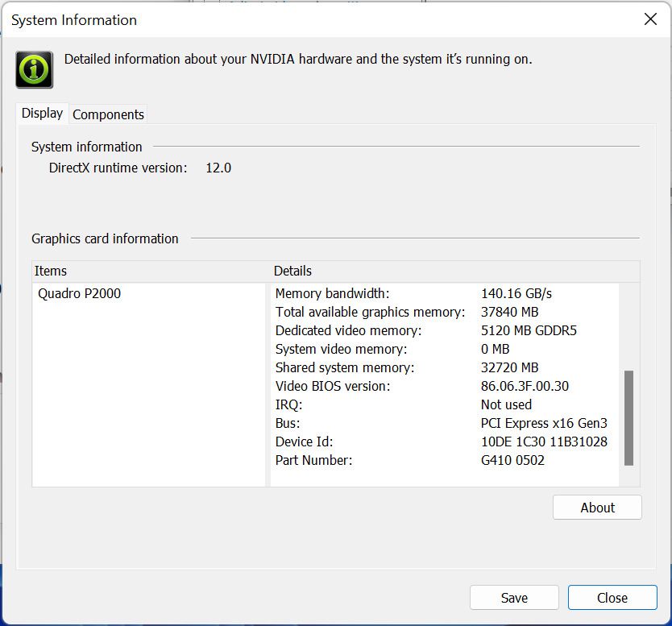Click the value 140.16 GB/s
Viewport: 672px width, 626px height.
pos(516,293)
